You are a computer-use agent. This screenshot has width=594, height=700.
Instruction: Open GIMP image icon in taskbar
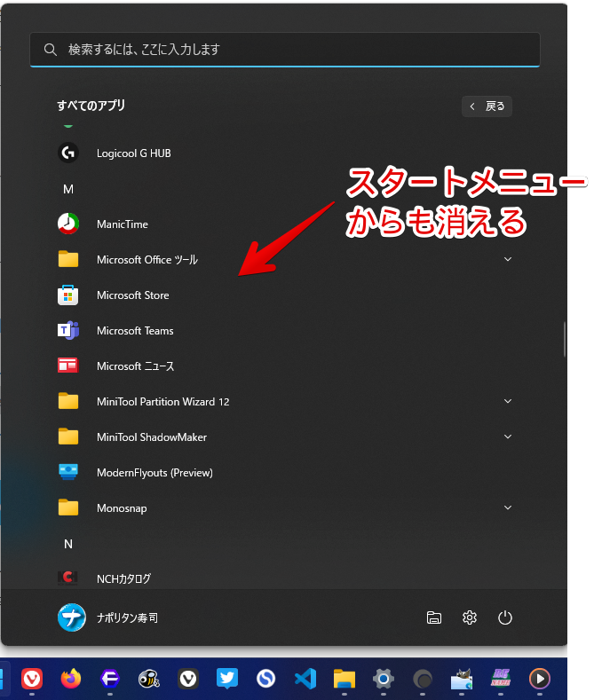(x=462, y=679)
